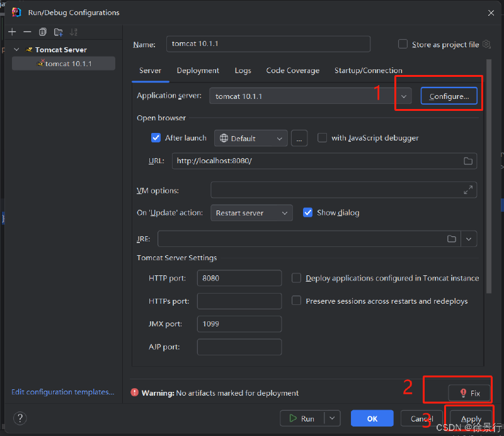Click the JMX port field
This screenshot has width=504, height=436.
pos(239,324)
